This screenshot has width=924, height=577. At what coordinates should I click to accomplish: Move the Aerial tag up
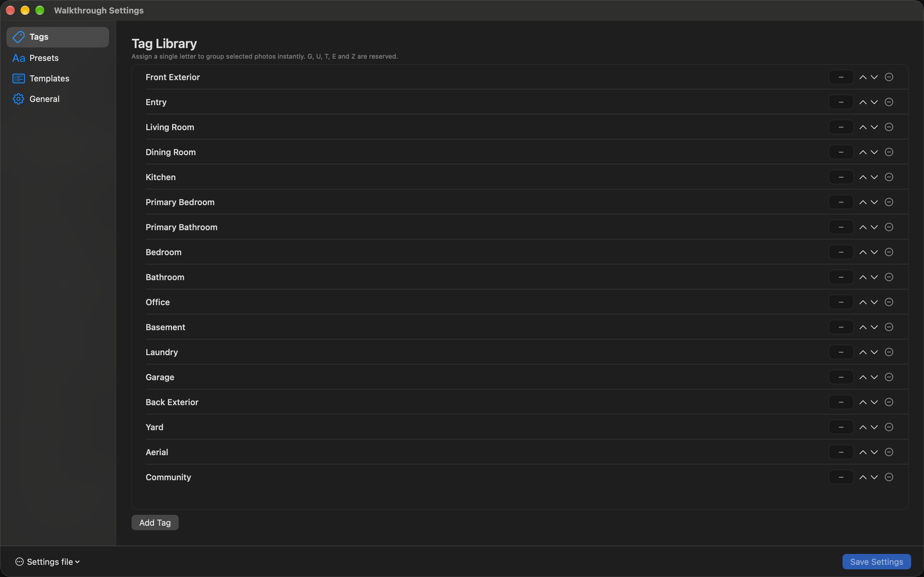click(x=862, y=452)
